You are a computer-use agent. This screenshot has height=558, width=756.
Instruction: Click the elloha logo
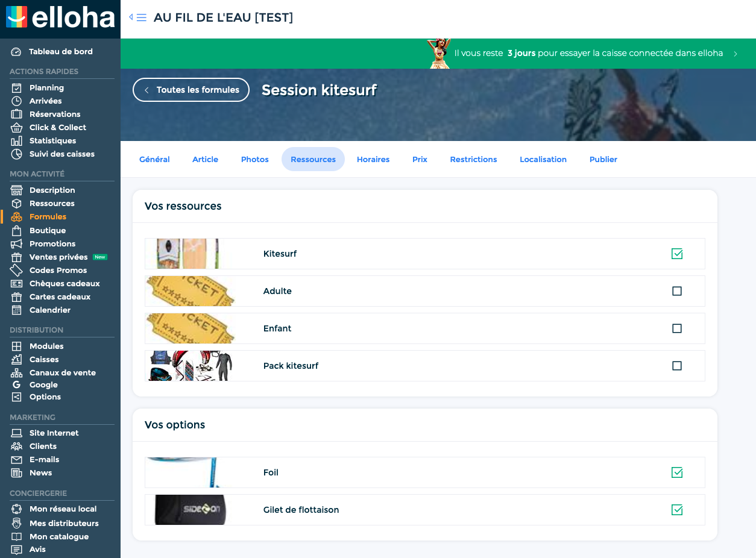[x=60, y=18]
